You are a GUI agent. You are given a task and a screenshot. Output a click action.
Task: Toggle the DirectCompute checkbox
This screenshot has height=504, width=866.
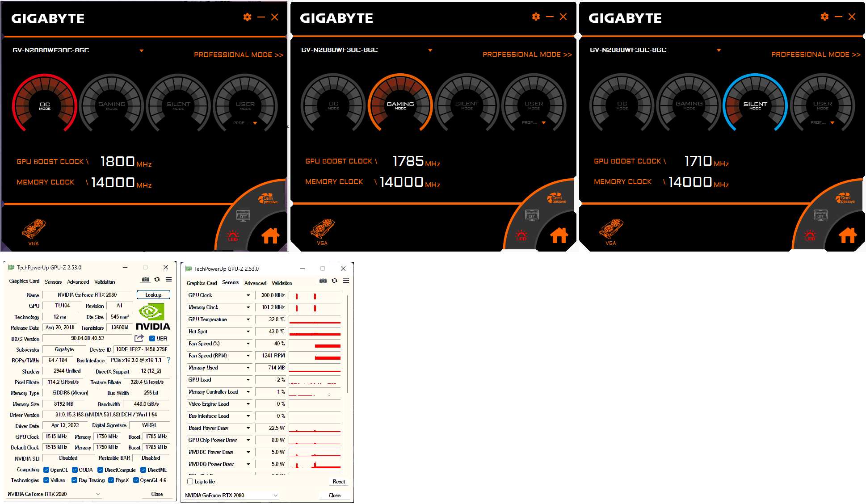[x=101, y=470]
